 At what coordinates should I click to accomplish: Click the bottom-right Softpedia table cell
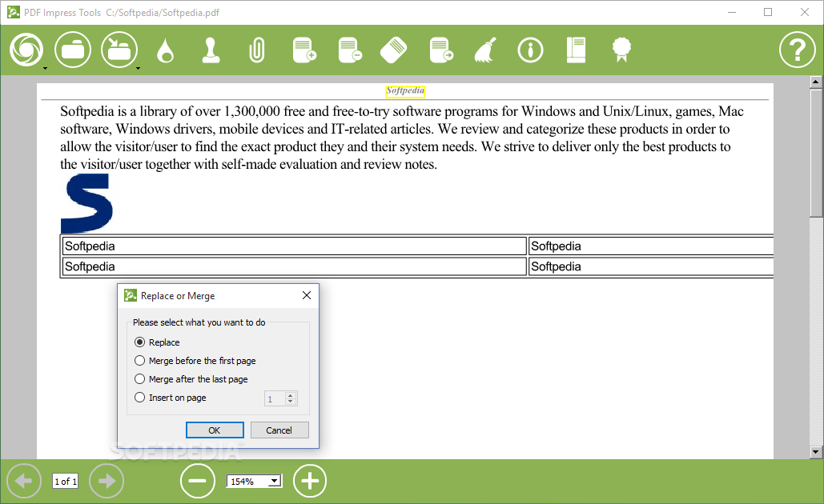coord(651,266)
